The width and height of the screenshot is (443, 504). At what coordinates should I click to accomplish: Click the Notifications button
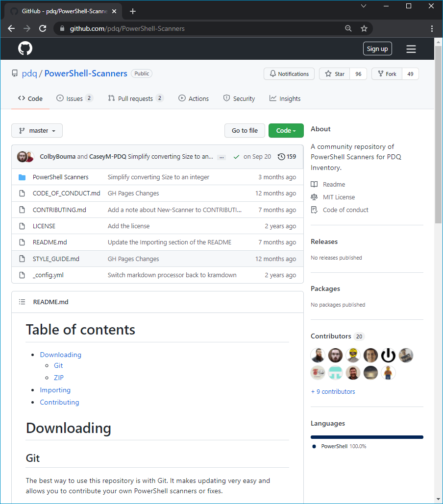[x=289, y=74]
